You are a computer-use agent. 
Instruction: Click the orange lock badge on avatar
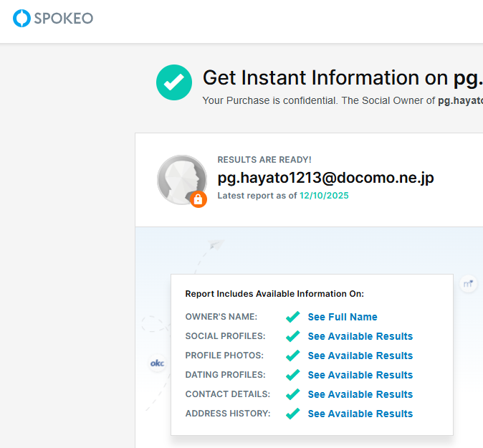point(199,199)
